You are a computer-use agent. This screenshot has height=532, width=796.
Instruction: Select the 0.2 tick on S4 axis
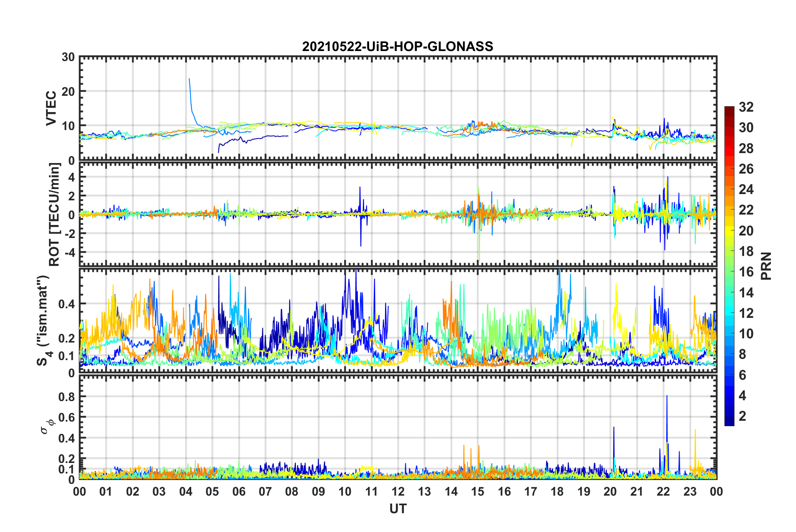[67, 338]
